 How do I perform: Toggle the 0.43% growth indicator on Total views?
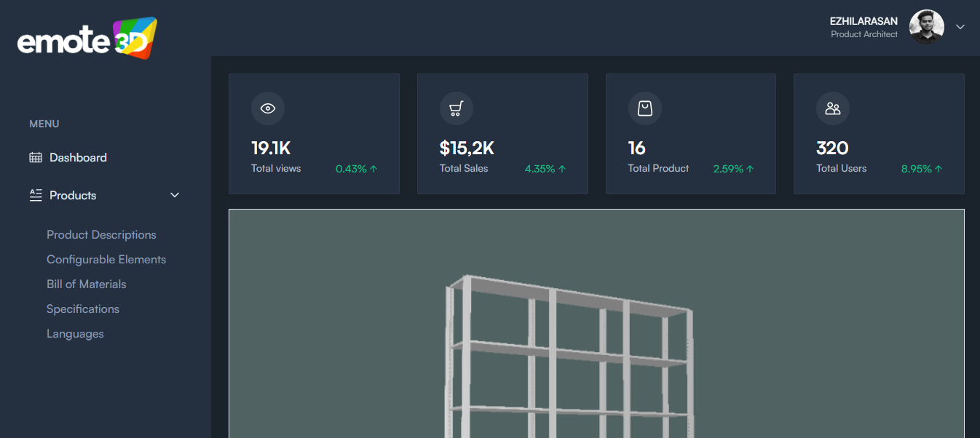[355, 168]
